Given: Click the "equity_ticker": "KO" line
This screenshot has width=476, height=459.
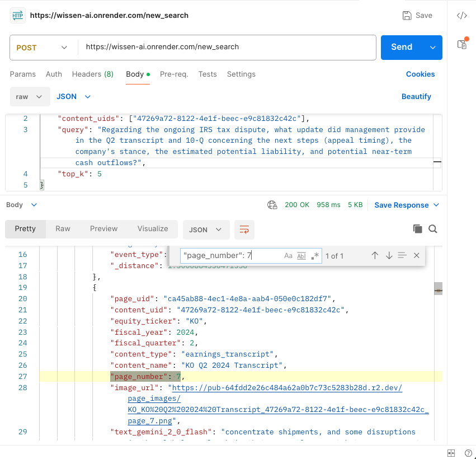Looking at the screenshot, I should (x=158, y=321).
